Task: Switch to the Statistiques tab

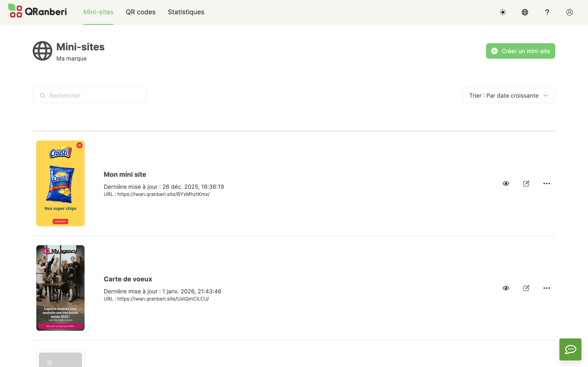Action: pyautogui.click(x=186, y=12)
